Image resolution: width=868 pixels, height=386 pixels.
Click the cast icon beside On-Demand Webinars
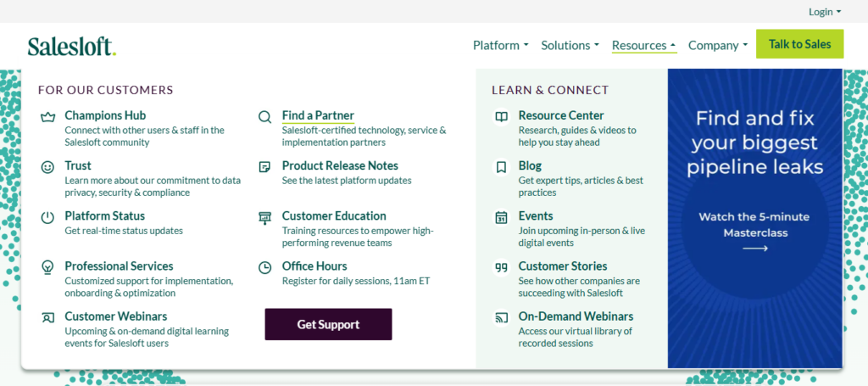[502, 318]
